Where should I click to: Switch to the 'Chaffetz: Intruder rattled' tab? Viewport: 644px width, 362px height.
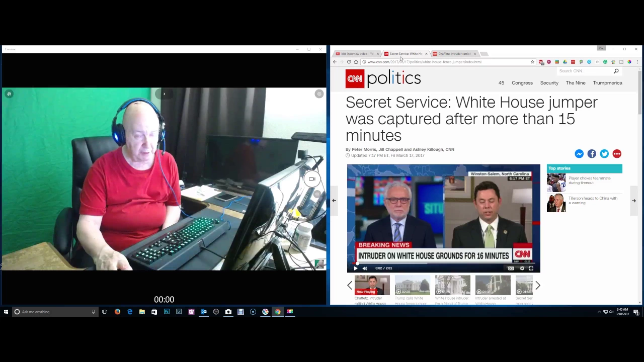(454, 53)
